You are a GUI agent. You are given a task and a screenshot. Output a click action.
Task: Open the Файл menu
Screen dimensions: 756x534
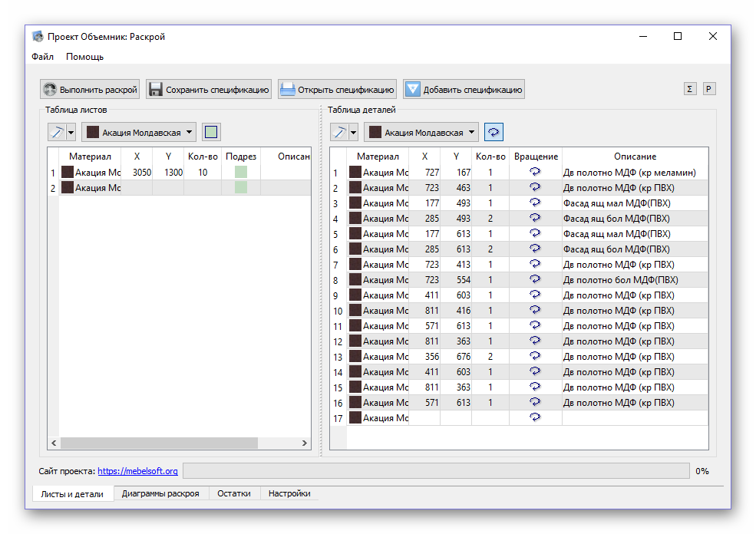42,57
